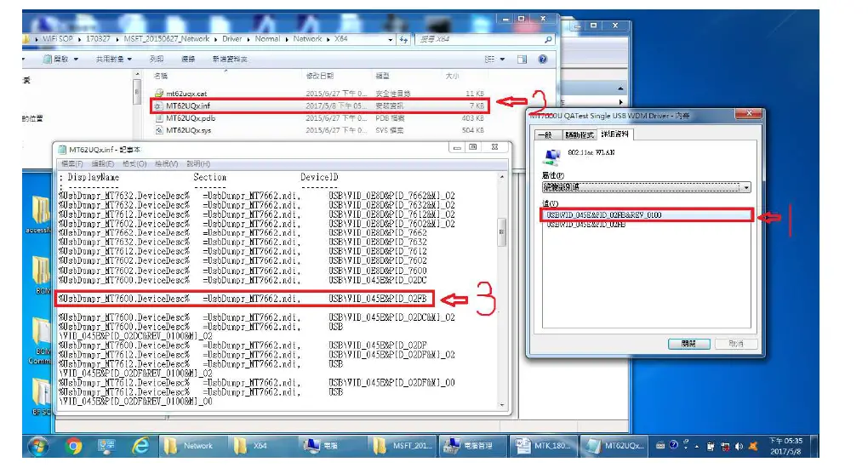Image resolution: width=868 pixels, height=468 pixels.
Task: Sort files by the 大小 column header
Action: (x=452, y=76)
